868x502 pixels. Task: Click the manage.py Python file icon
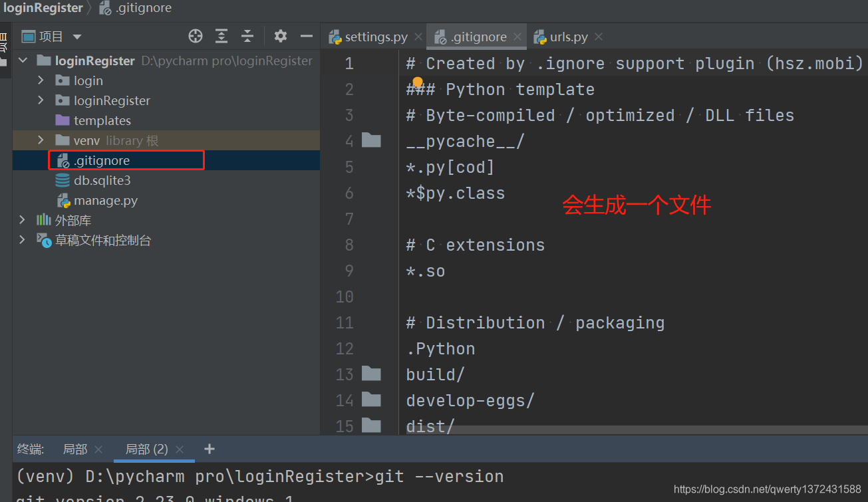(x=63, y=200)
